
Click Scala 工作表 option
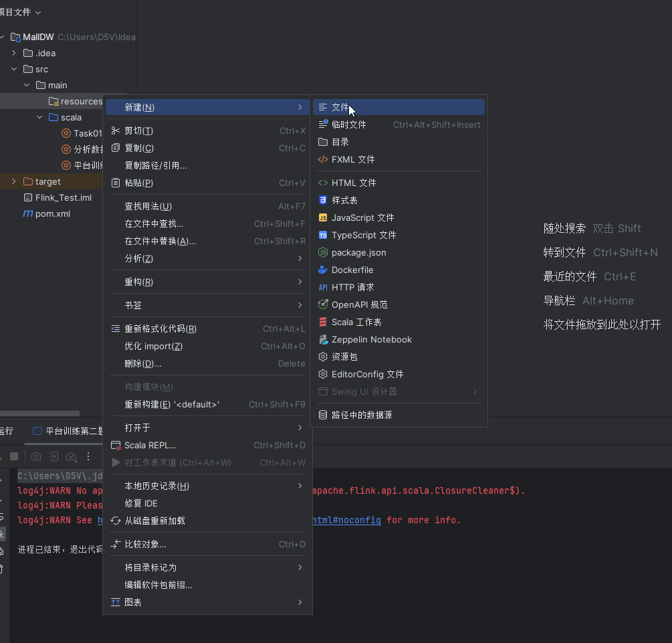pyautogui.click(x=356, y=322)
